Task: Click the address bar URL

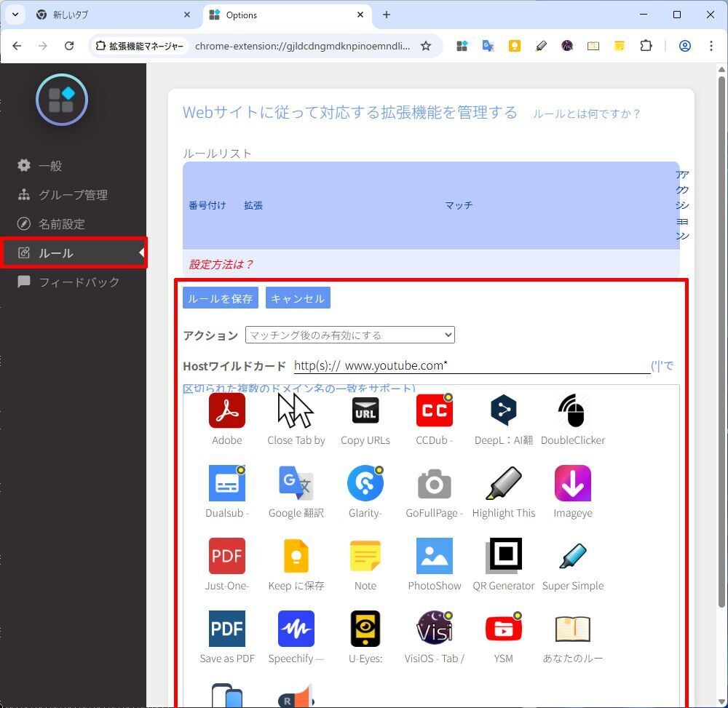Action: coord(302,46)
